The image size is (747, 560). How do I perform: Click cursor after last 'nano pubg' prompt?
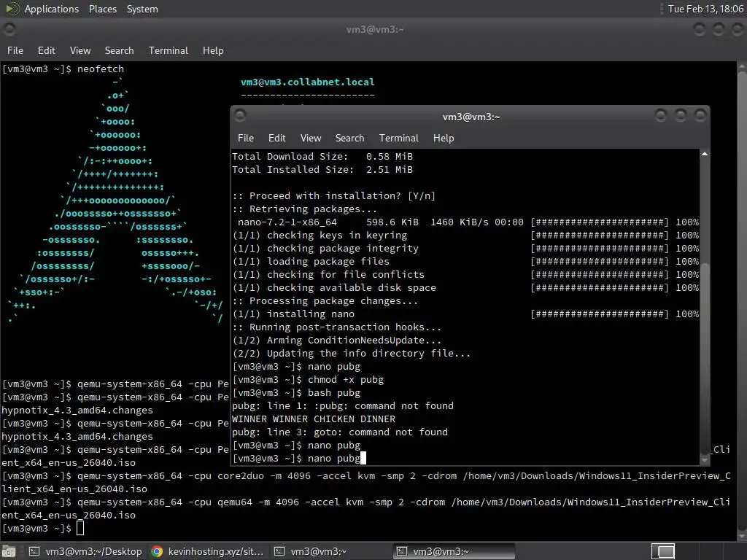pos(363,458)
